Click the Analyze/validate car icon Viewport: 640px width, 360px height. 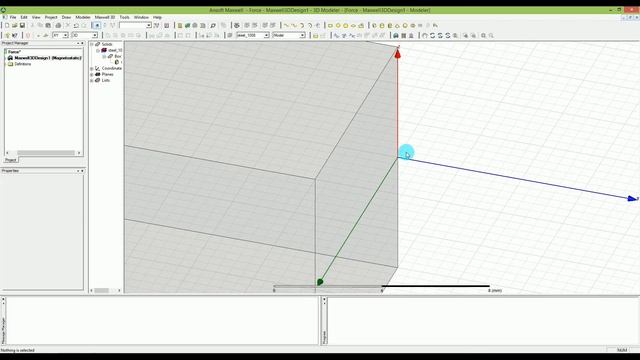coord(396,36)
